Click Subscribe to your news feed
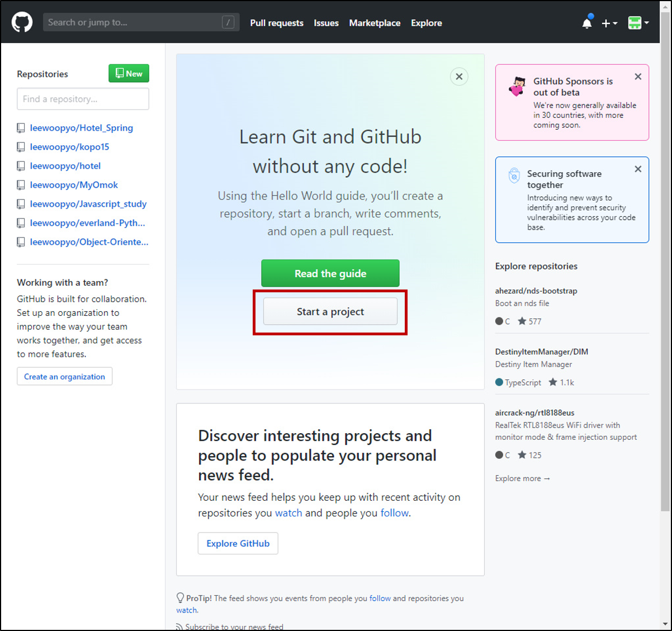The width and height of the screenshot is (672, 631). point(234,627)
